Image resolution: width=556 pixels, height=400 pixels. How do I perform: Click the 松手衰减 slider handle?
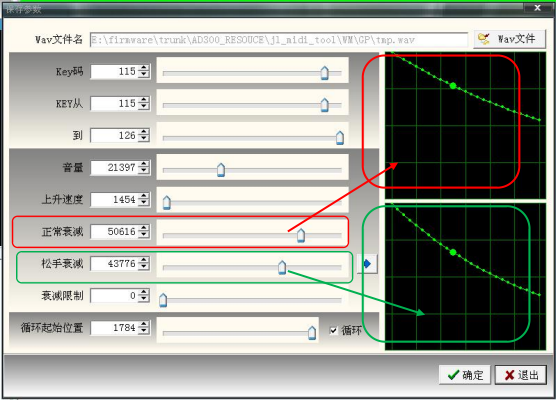point(282,267)
